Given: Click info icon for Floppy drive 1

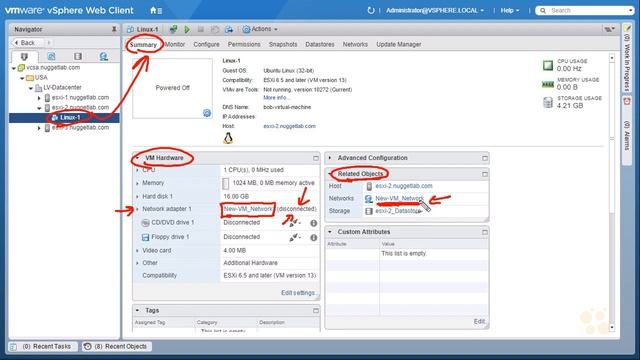Looking at the screenshot, I should [313, 237].
